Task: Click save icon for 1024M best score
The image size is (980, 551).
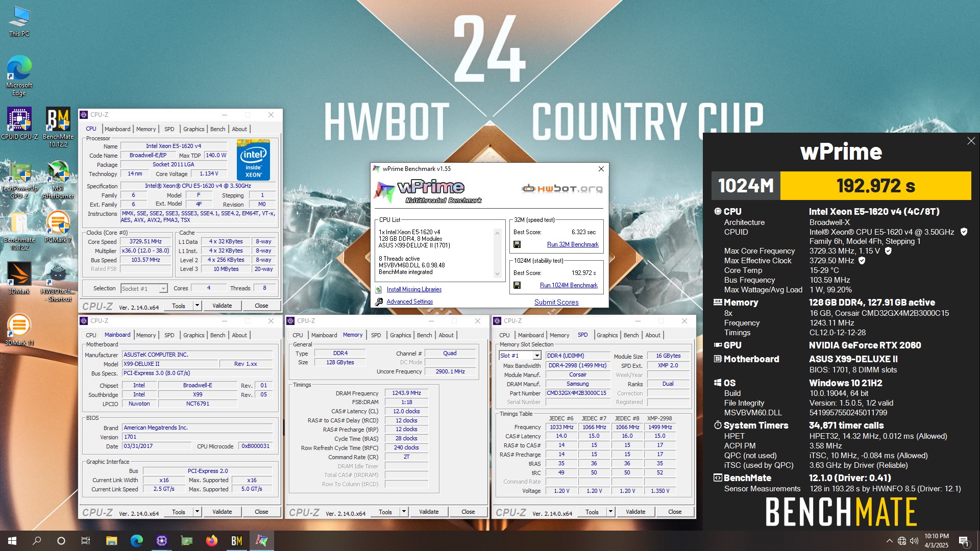Action: pyautogui.click(x=517, y=285)
